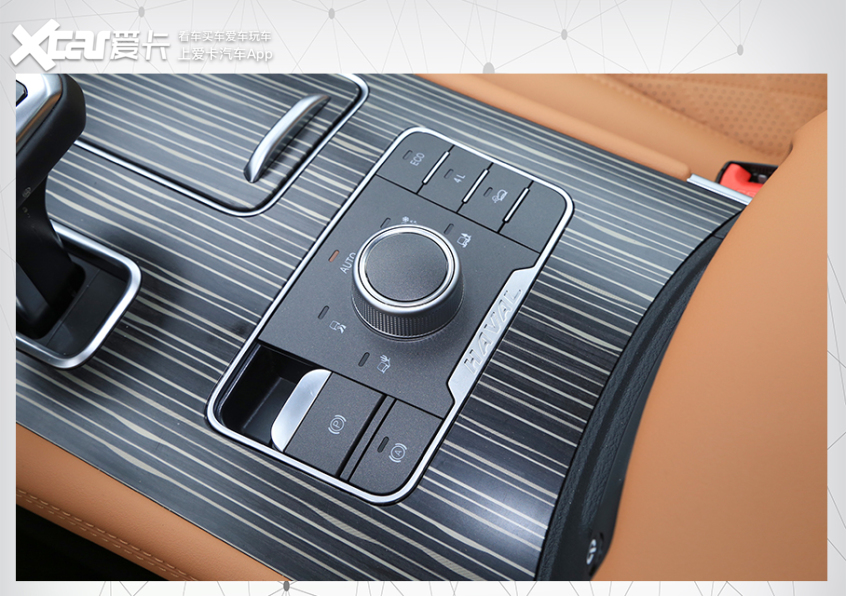Tap the blank button beside hill descent
846x596 pixels.
pyautogui.click(x=536, y=216)
